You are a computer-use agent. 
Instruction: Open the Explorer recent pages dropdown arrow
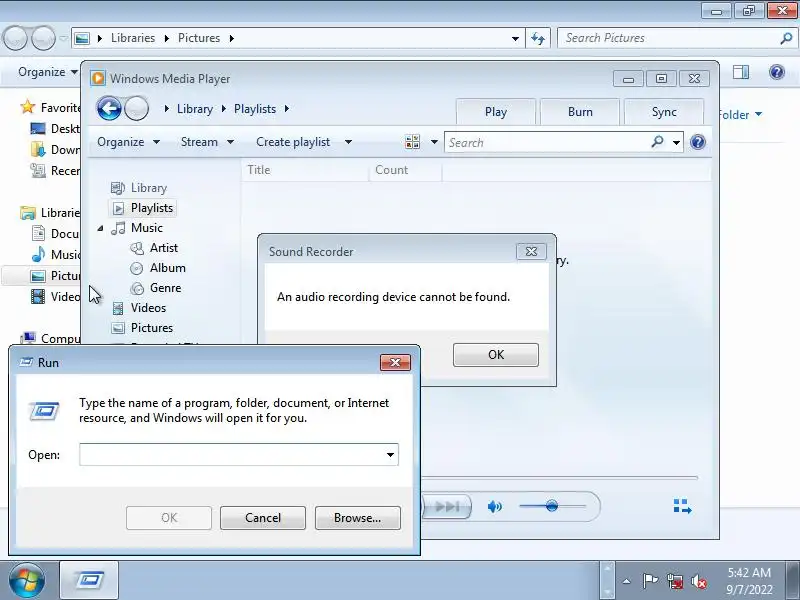pos(64,38)
